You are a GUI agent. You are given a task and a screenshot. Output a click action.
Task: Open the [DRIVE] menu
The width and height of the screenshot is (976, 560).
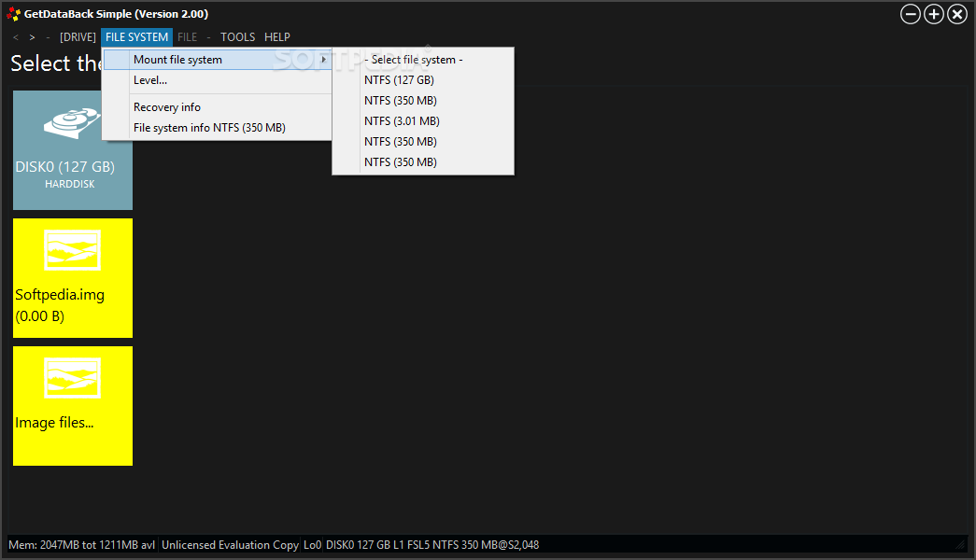click(78, 37)
